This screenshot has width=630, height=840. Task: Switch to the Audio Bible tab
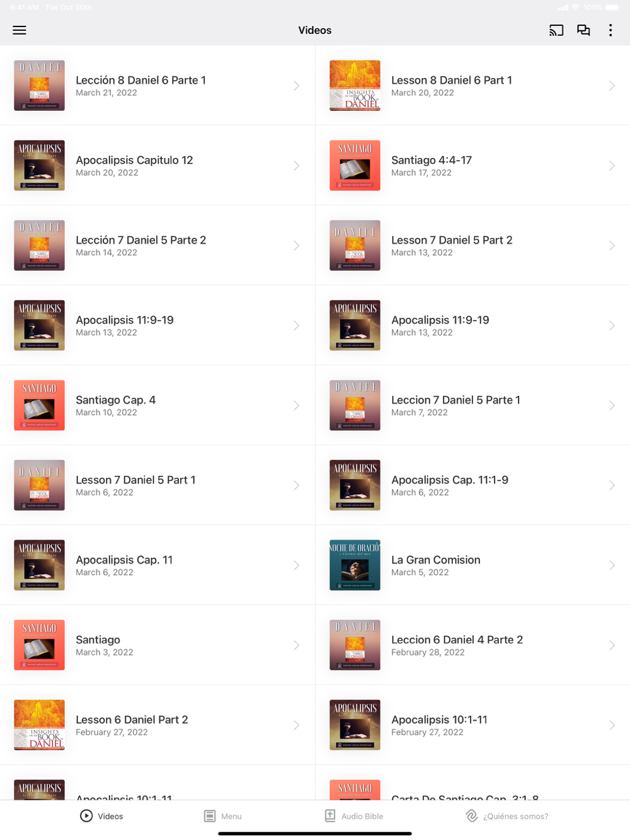[354, 816]
